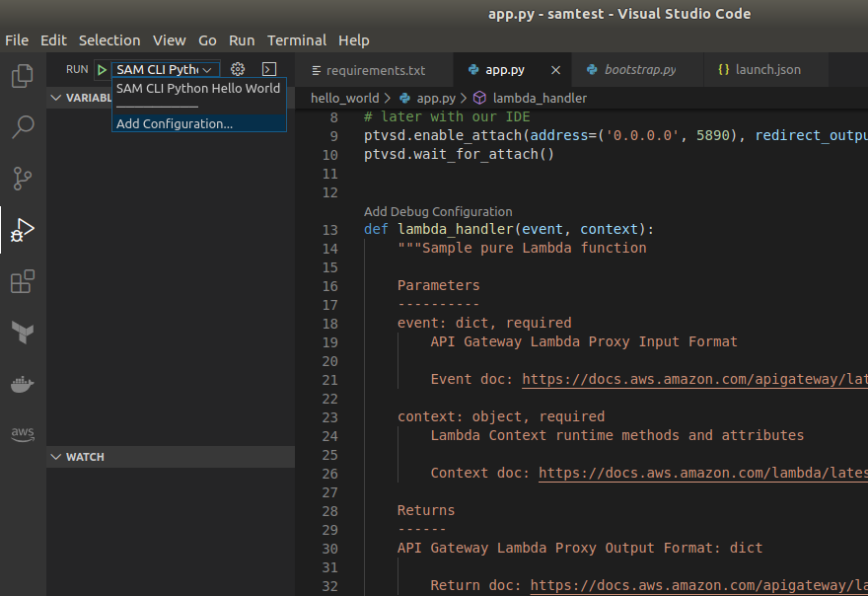Open the AWS Toolkit view
This screenshot has width=868, height=596.
point(23,434)
